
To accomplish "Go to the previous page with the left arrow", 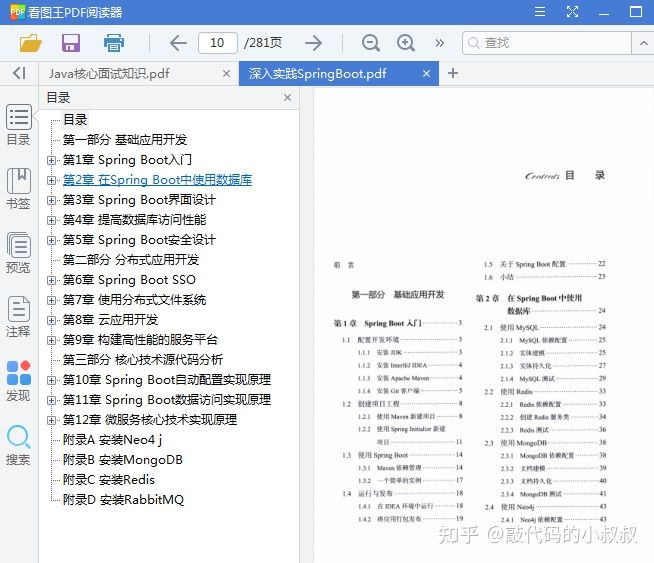I will [x=178, y=43].
